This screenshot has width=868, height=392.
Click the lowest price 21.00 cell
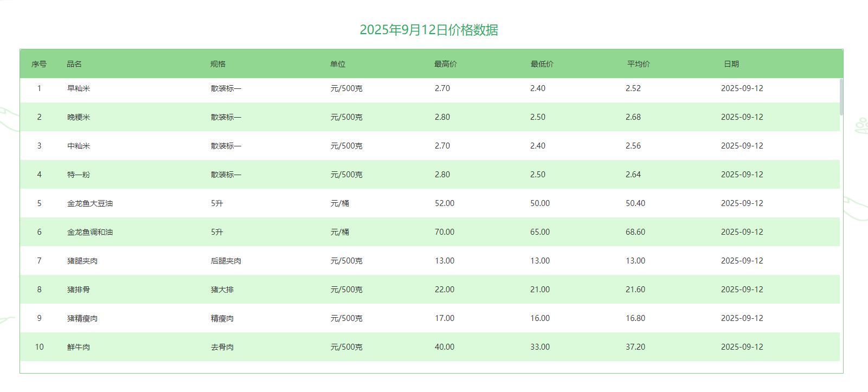[x=540, y=290]
